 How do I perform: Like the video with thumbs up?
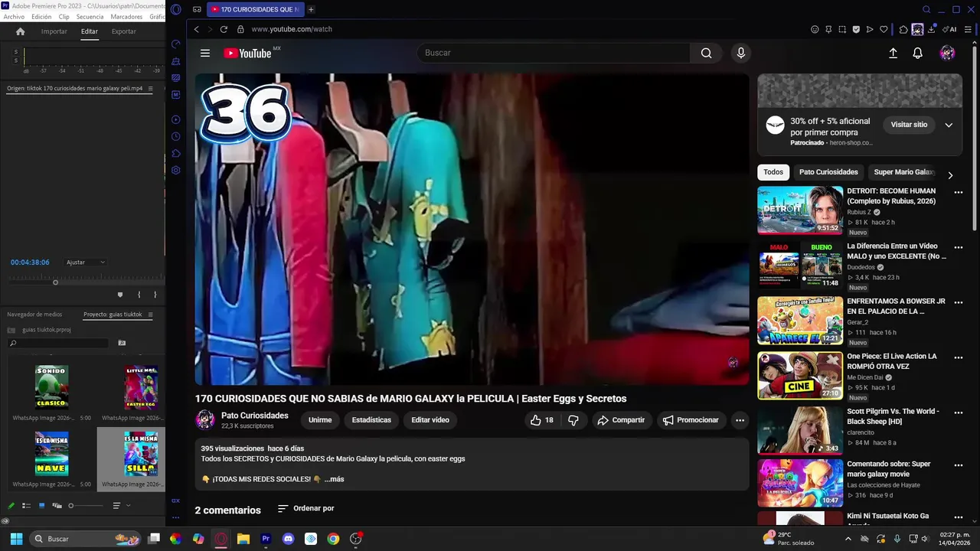[x=541, y=420]
